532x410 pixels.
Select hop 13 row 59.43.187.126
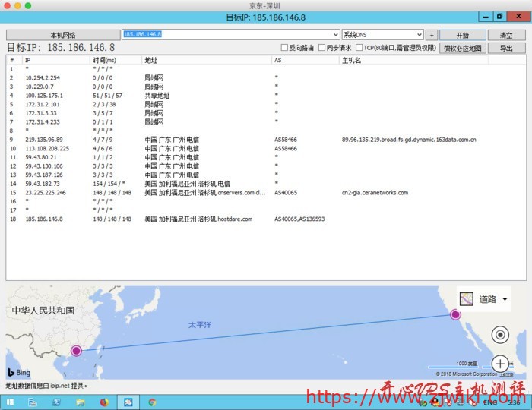(x=266, y=175)
